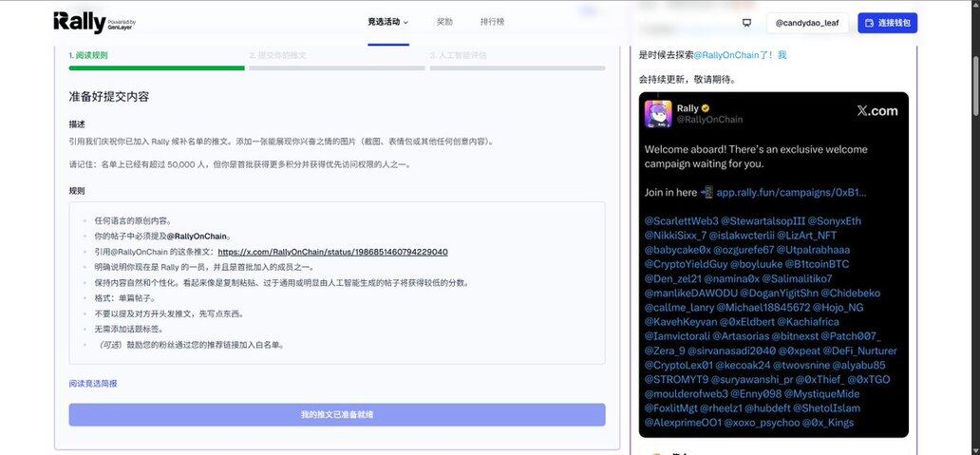Screen dimensions: 980x455
Task: Click the Rally logo in header
Action: [80, 23]
